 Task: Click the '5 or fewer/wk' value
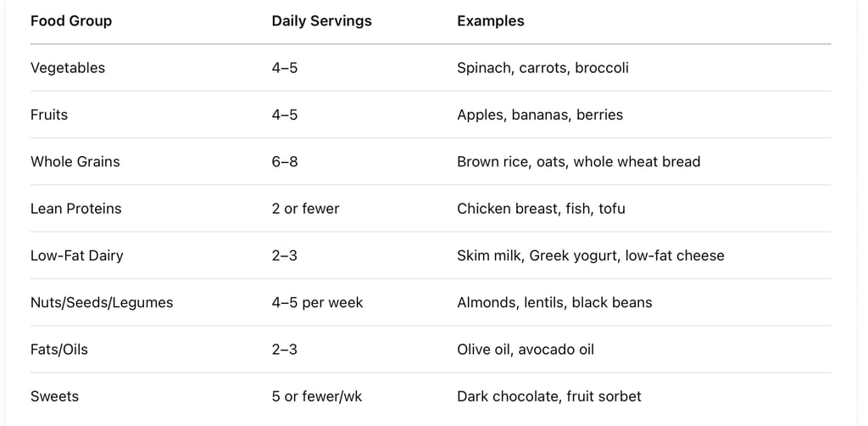(x=317, y=396)
